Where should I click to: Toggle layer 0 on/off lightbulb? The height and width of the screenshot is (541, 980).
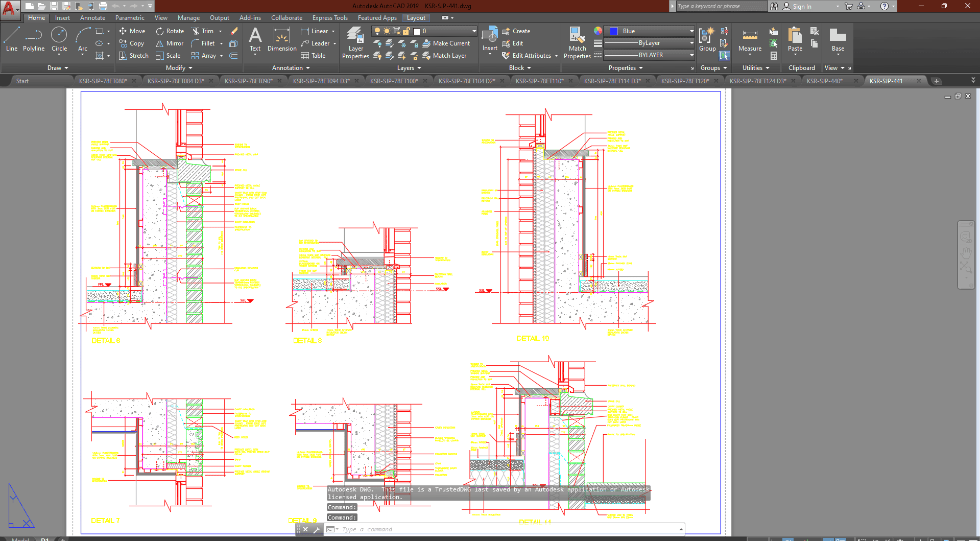click(x=377, y=31)
